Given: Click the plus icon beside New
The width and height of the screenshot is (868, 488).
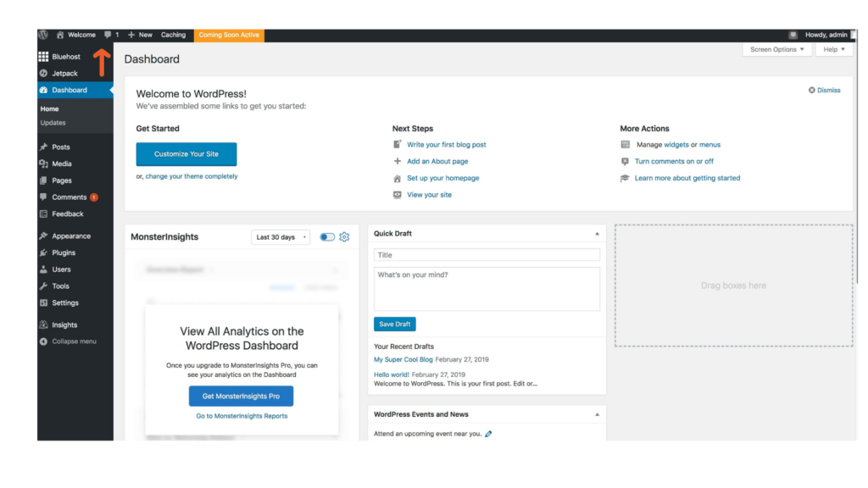Looking at the screenshot, I should tap(131, 35).
